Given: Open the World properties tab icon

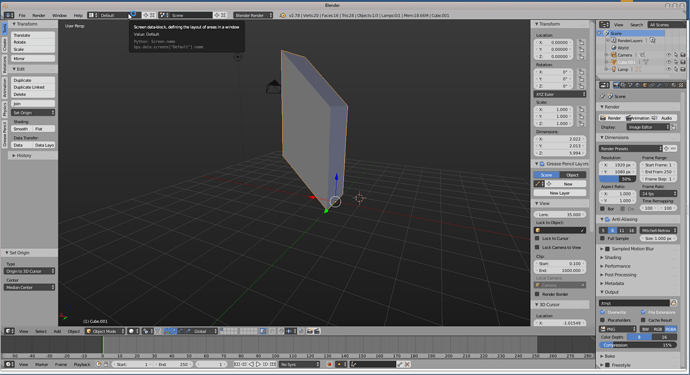Looking at the screenshot, I should click(x=638, y=85).
